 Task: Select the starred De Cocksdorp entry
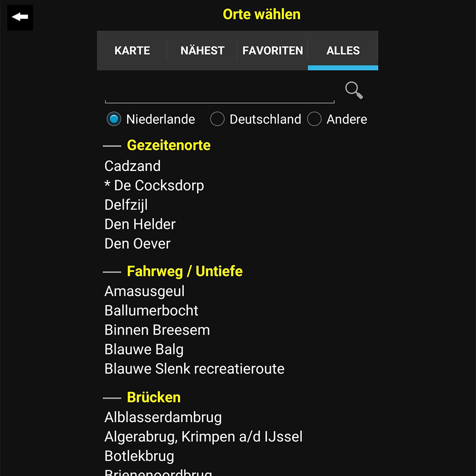154,185
